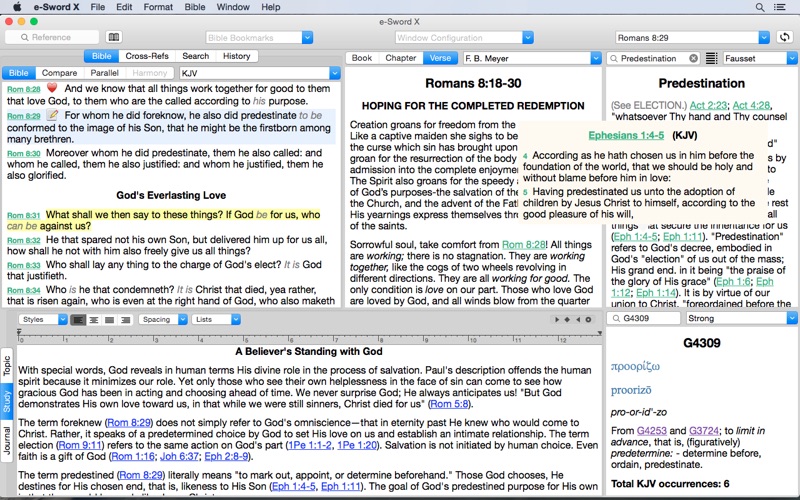Screen dimensions: 800x500
Task: Open Notification Center list icon
Action: (x=780, y=7)
